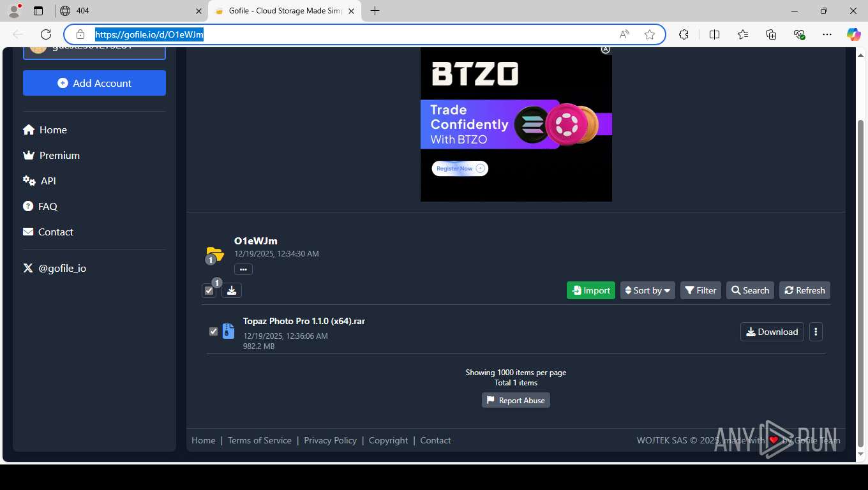868x490 pixels.
Task: Open @gofile_io X profile link
Action: pyautogui.click(x=55, y=268)
